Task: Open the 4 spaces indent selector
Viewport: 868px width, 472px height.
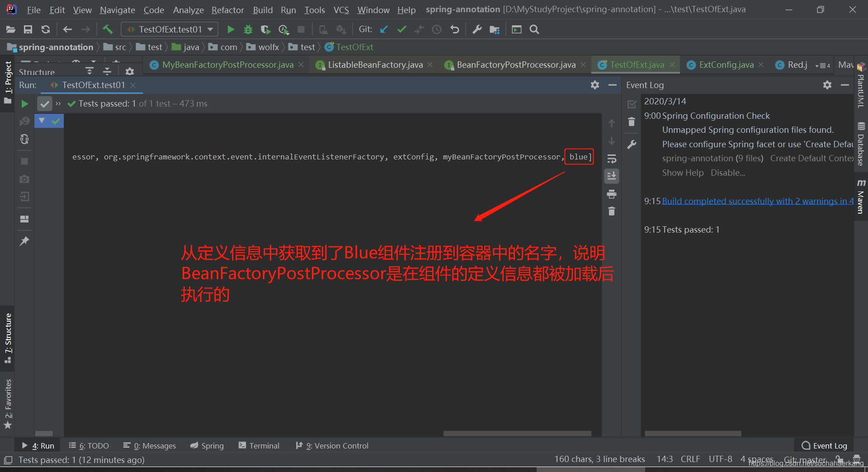Action: point(757,459)
